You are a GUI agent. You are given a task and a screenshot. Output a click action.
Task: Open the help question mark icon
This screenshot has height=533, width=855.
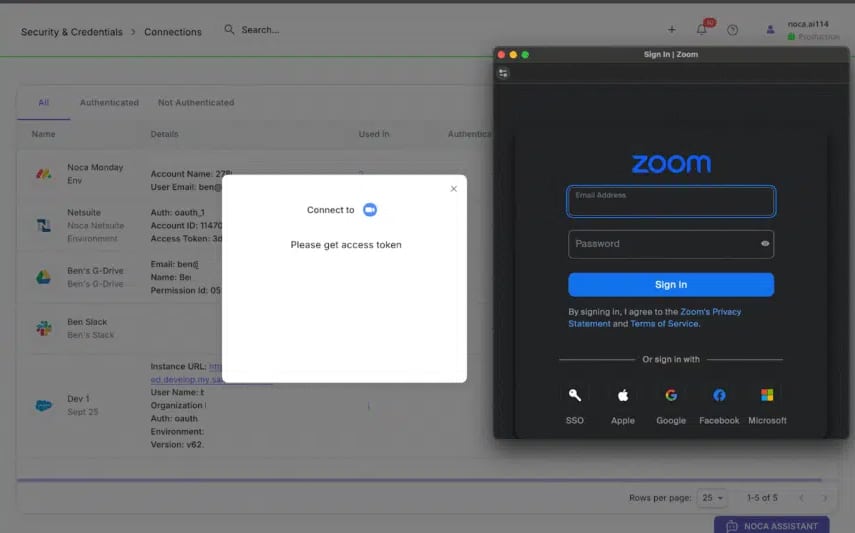click(x=732, y=30)
